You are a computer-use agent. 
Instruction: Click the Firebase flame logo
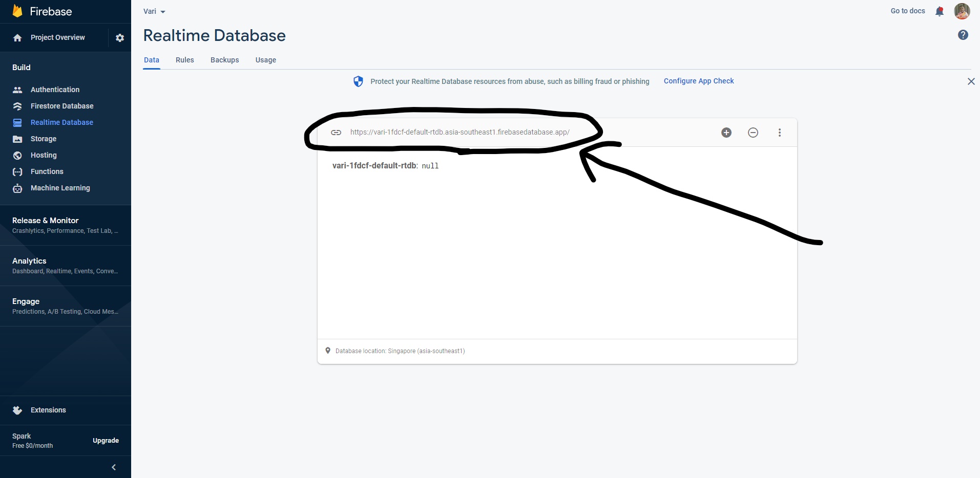tap(17, 11)
